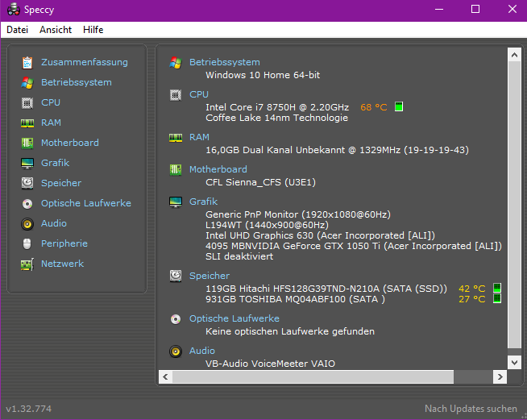This screenshot has height=420, width=527.
Task: Click the Grafik monitor icon in summary panel
Action: [176, 202]
